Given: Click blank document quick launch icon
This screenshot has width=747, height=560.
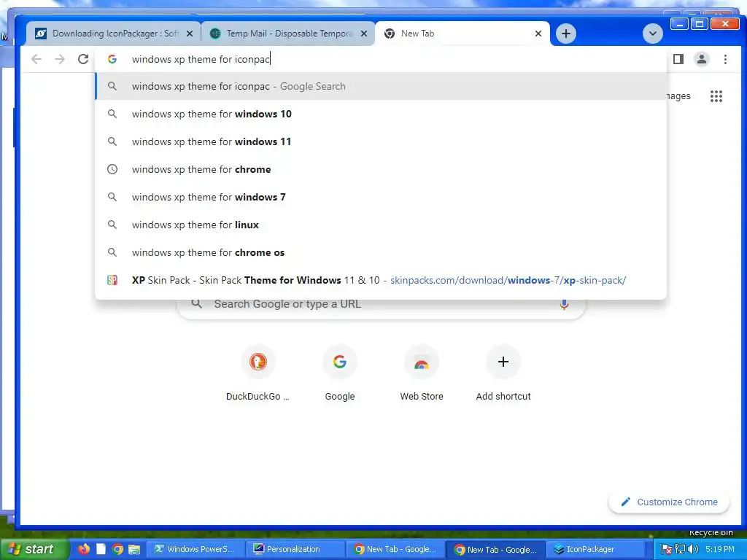Looking at the screenshot, I should pyautogui.click(x=101, y=549).
